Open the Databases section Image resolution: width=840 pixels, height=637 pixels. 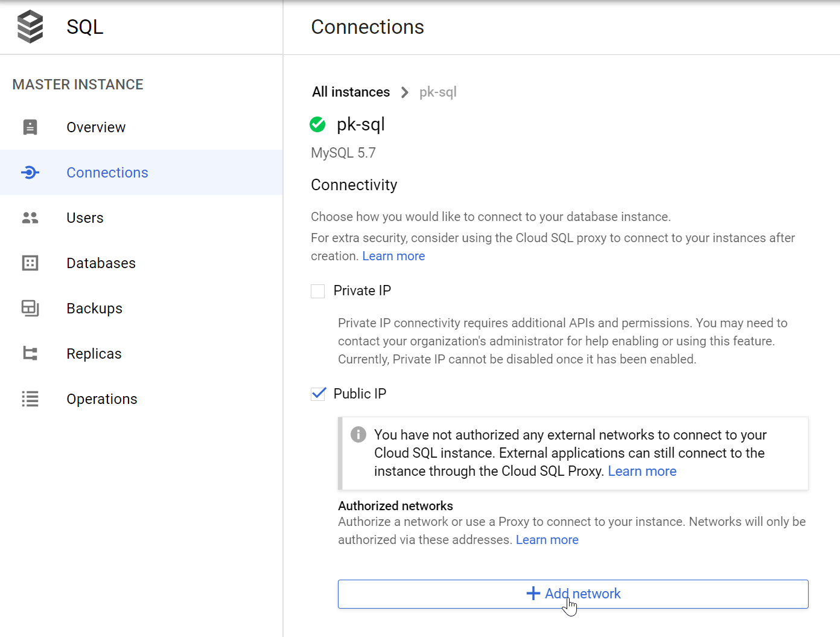pos(141,263)
